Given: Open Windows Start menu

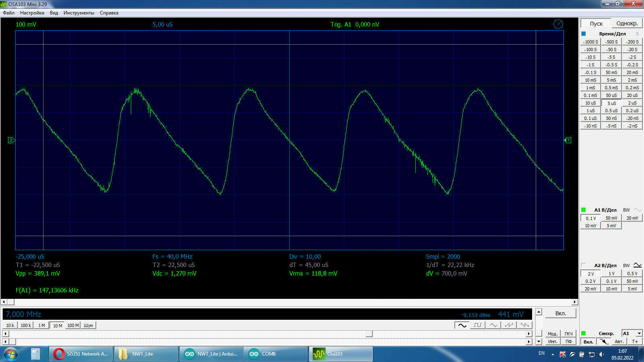Looking at the screenshot, I should tap(11, 354).
